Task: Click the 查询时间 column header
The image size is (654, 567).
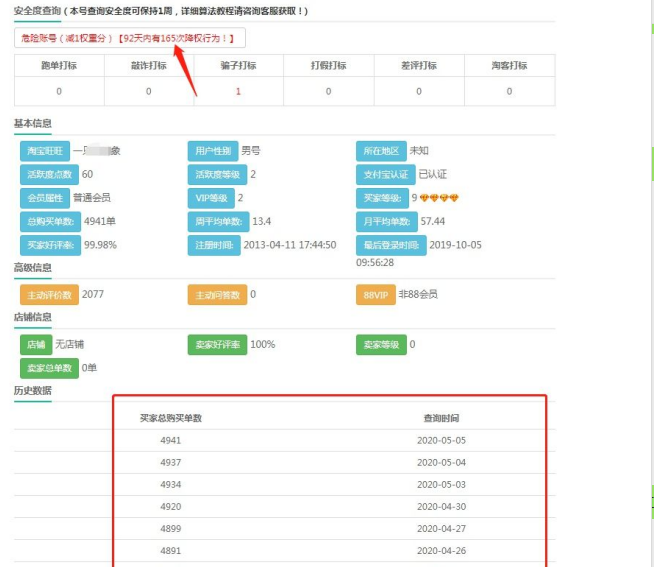Action: click(441, 418)
